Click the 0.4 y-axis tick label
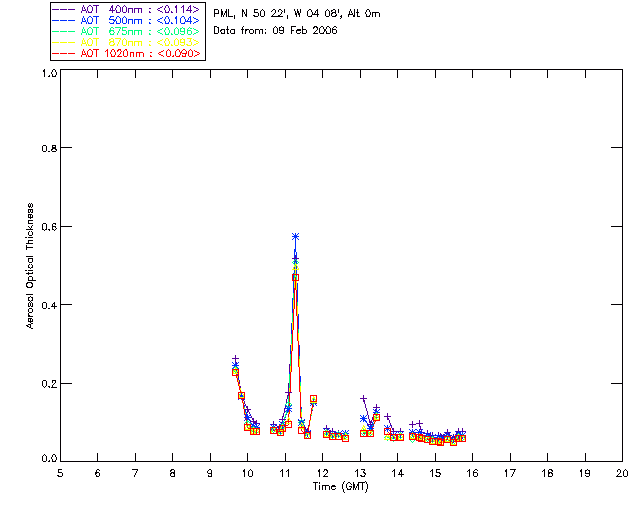The image size is (640, 512). [x=49, y=305]
